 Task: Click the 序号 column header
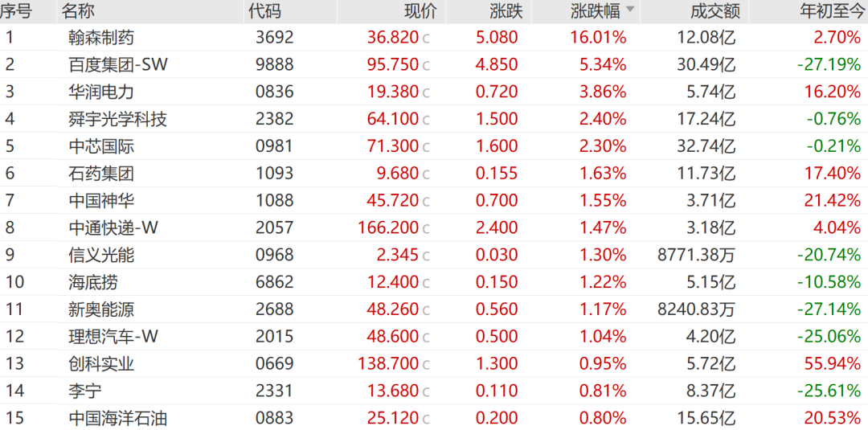[x=17, y=10]
